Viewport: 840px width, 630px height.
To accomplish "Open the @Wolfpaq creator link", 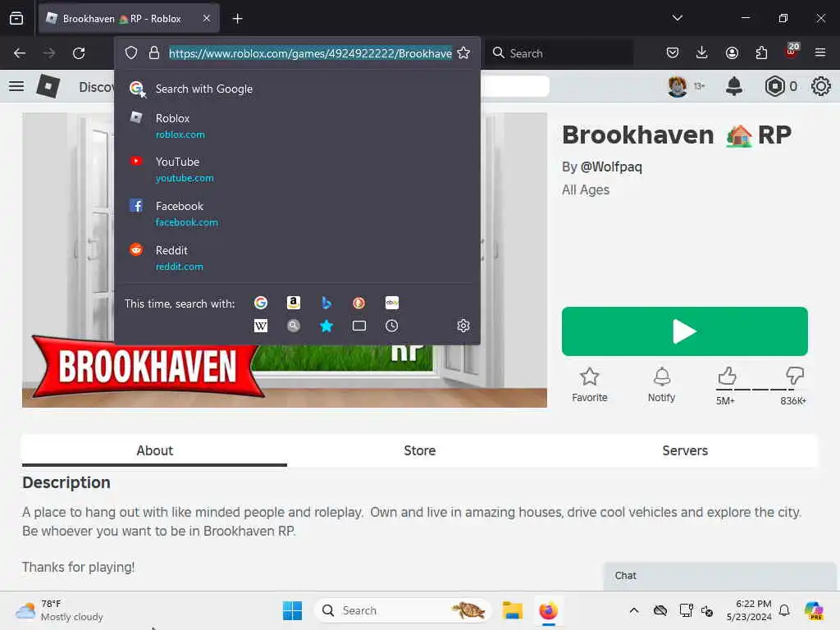I will [611, 167].
